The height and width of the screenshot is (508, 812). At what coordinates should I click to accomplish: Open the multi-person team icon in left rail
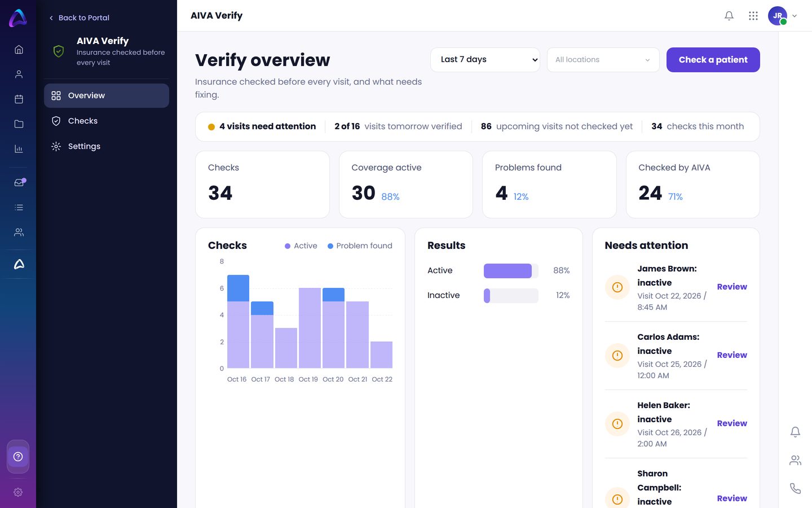point(19,233)
